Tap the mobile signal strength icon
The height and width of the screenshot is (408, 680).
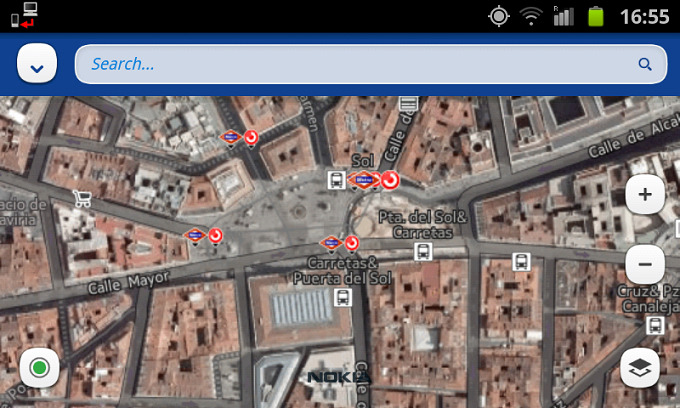[563, 16]
